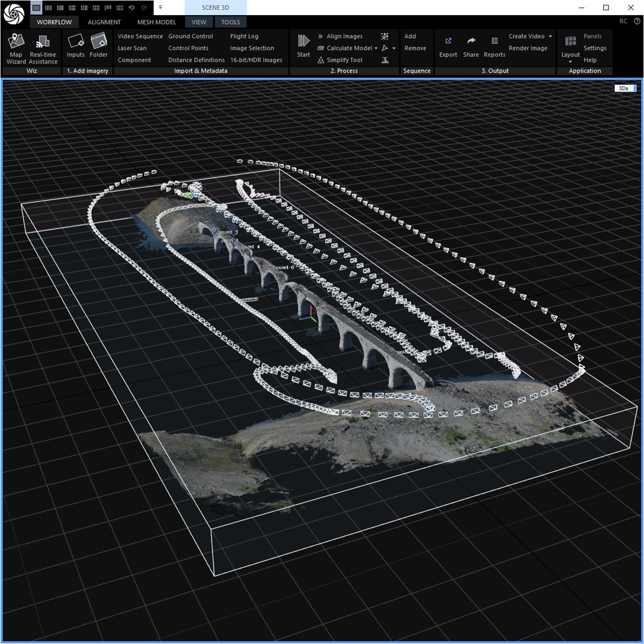Image resolution: width=644 pixels, height=644 pixels.
Task: Switch to the MESH MODEL tab
Action: coord(156,22)
